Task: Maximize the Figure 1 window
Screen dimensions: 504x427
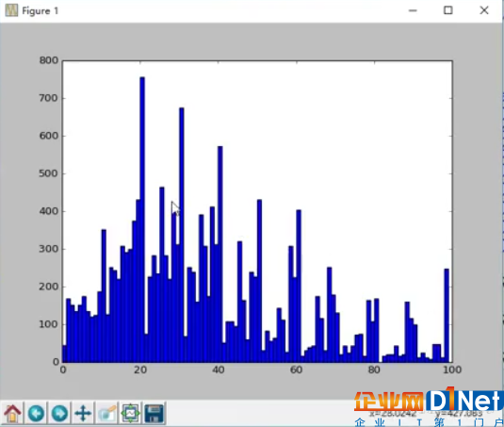Action: coord(448,10)
